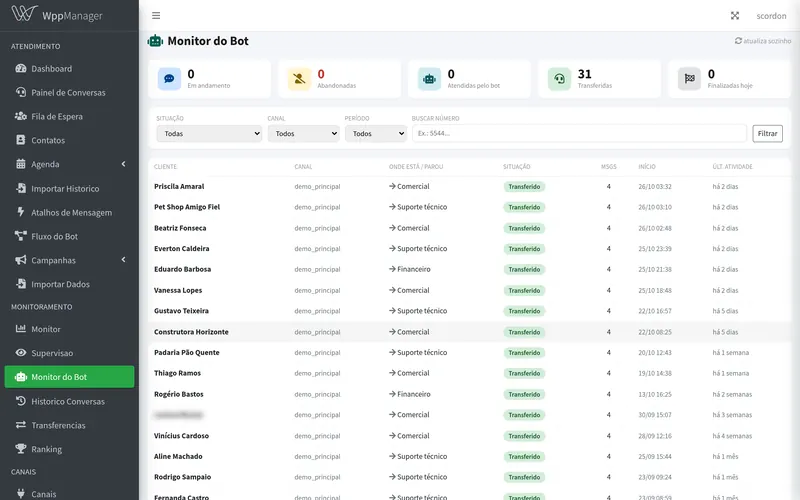Screen dimensions: 800x500
Task: Toggle the sidebar with the hamburger icon
Action: 156,16
